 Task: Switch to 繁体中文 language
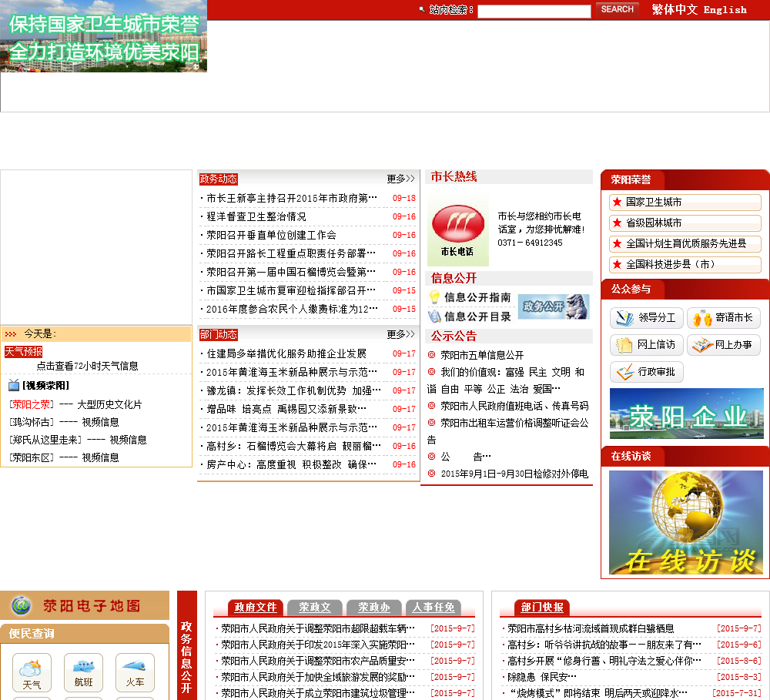(x=675, y=9)
